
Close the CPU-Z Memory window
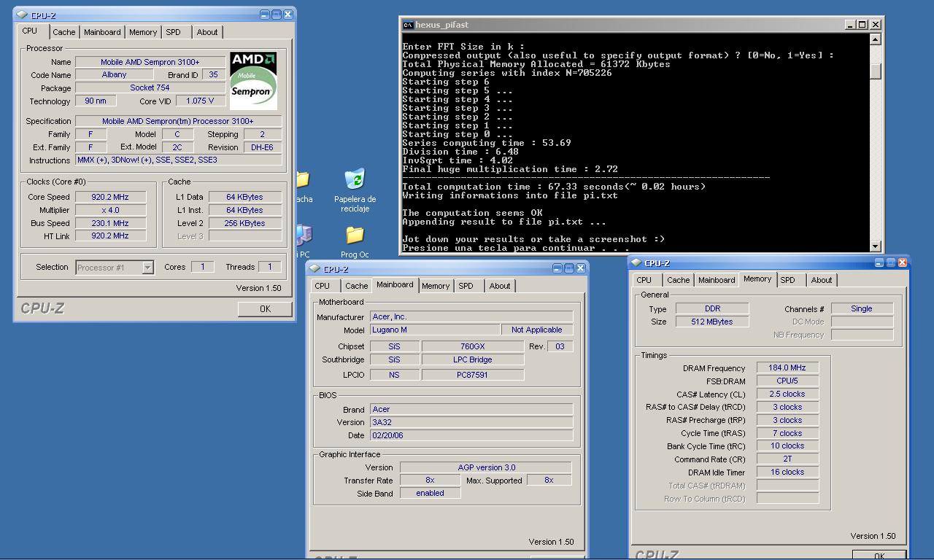pos(903,262)
